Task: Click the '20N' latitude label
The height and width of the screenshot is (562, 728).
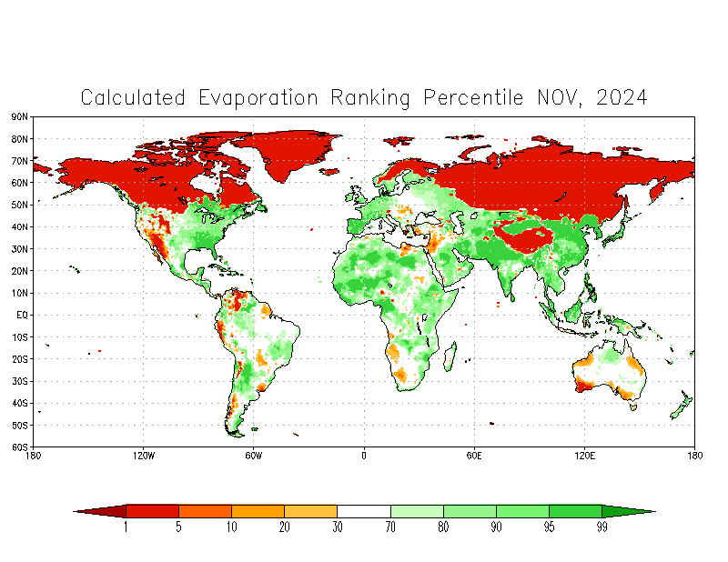Action: point(19,271)
